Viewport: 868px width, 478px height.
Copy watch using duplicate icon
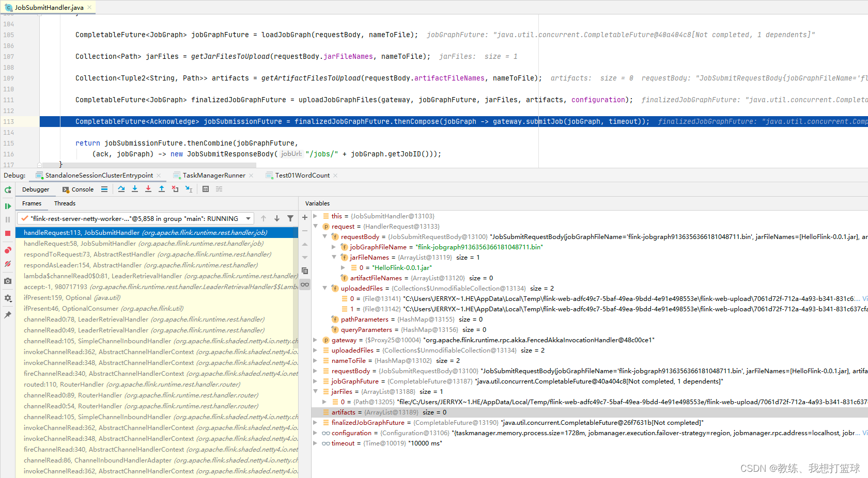[305, 270]
